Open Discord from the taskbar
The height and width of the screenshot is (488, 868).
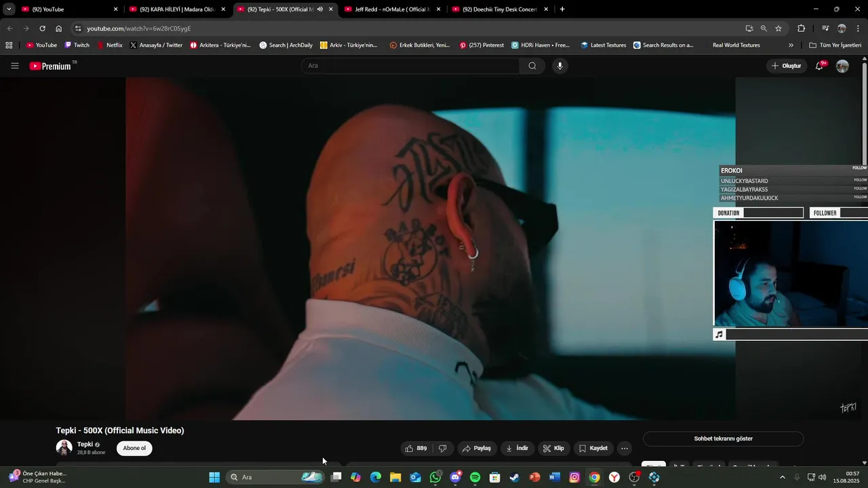click(455, 477)
